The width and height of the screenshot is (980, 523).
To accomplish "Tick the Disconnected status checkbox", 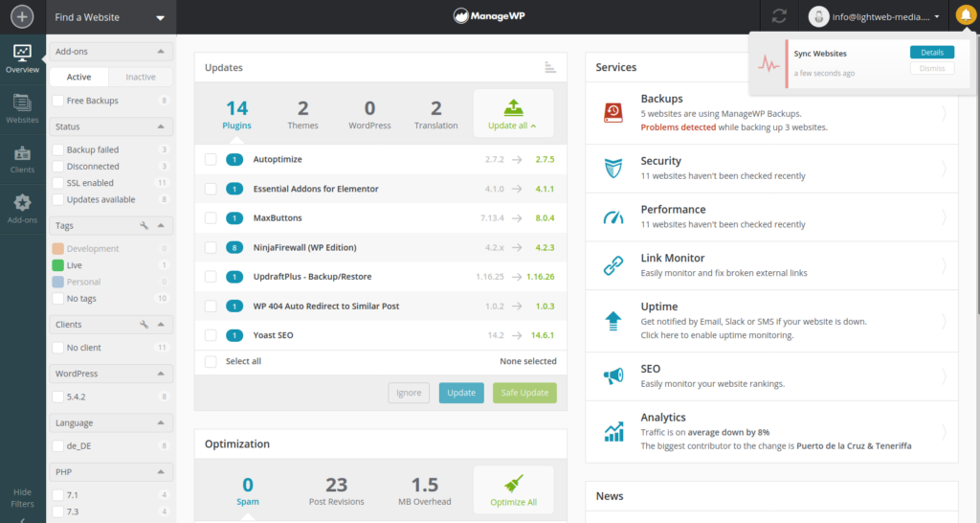I will pos(58,167).
